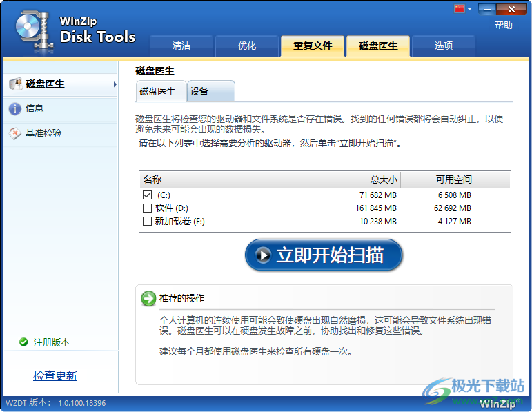Click the 新加载卷 (E:) drive name

point(180,222)
